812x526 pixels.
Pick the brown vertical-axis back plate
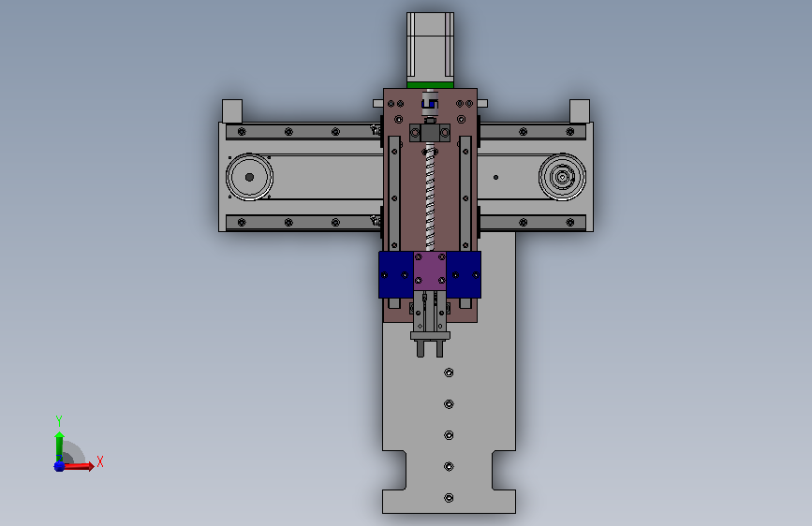pos(430,205)
